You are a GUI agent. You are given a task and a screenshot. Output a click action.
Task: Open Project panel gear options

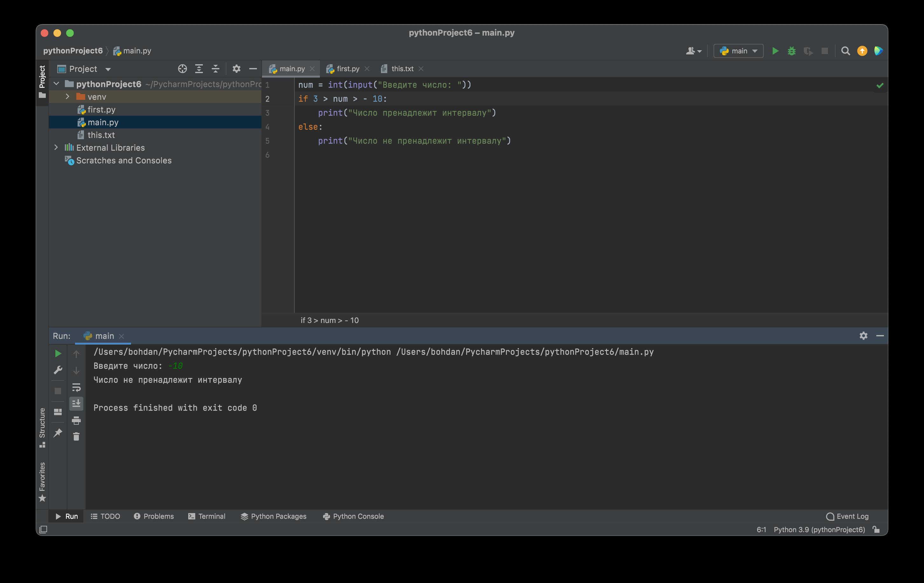[236, 69]
